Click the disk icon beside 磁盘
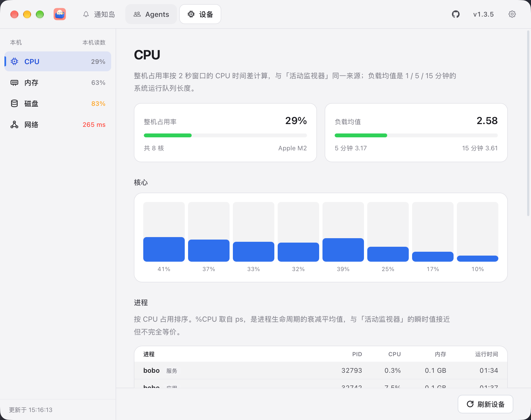The width and height of the screenshot is (531, 420). 14,103
